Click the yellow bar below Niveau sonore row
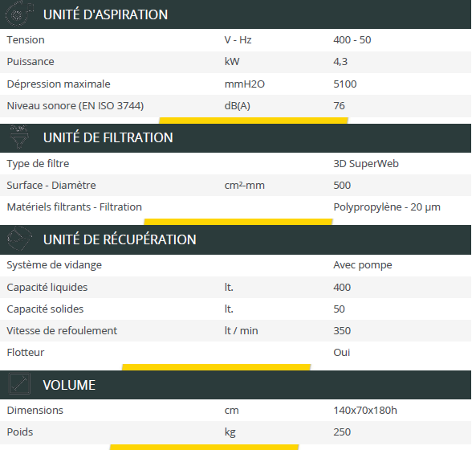476x450 pixels. click(x=254, y=121)
